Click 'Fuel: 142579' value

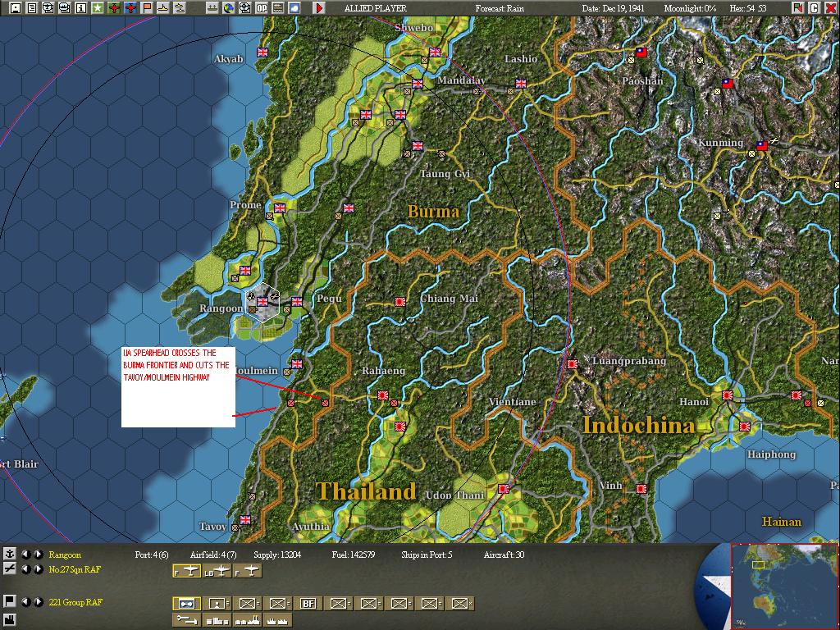click(x=353, y=555)
